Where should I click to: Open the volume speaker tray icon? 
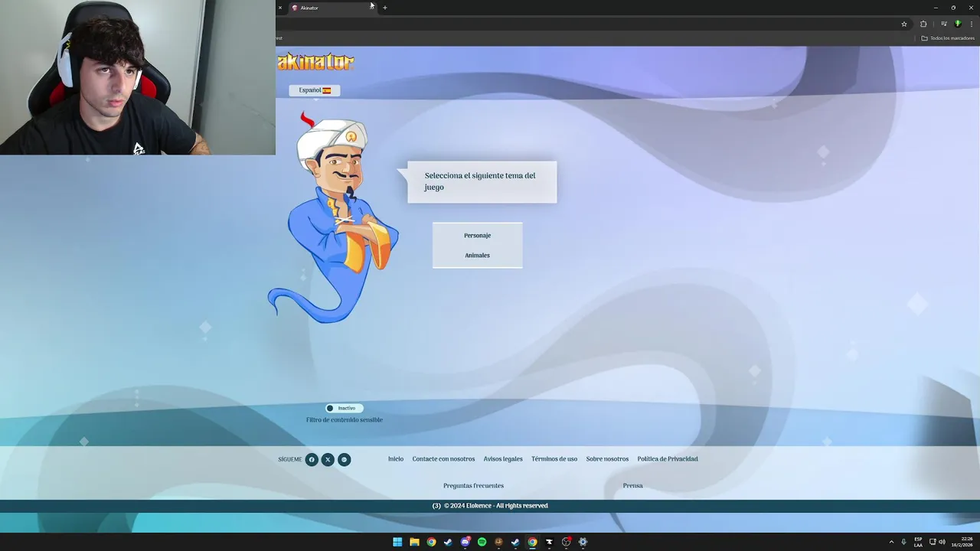pos(942,542)
